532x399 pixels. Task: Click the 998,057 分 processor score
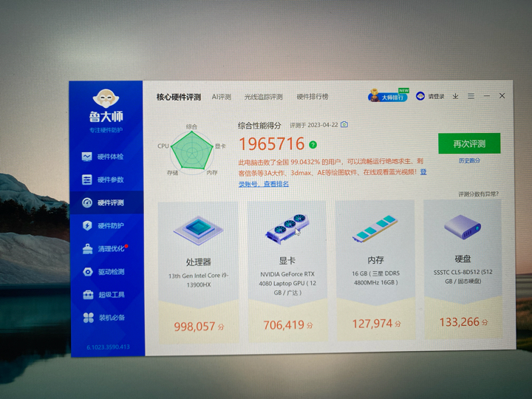point(199,327)
